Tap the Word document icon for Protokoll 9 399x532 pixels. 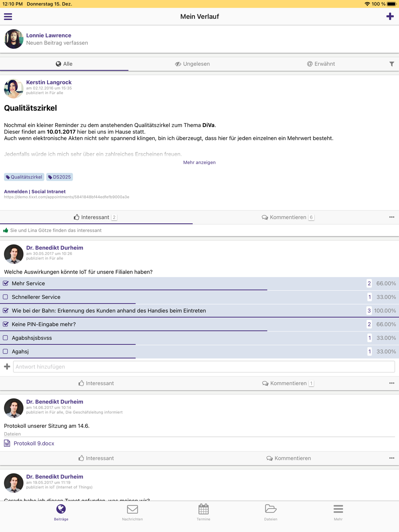click(7, 443)
